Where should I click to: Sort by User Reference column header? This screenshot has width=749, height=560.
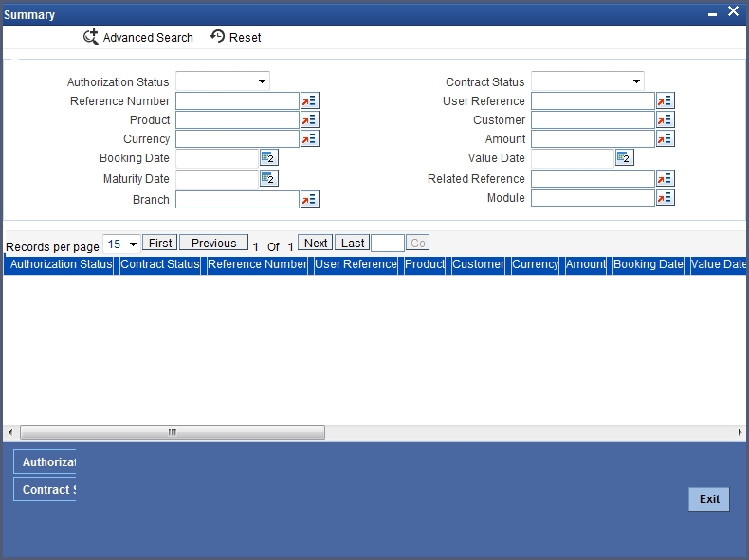tap(356, 264)
